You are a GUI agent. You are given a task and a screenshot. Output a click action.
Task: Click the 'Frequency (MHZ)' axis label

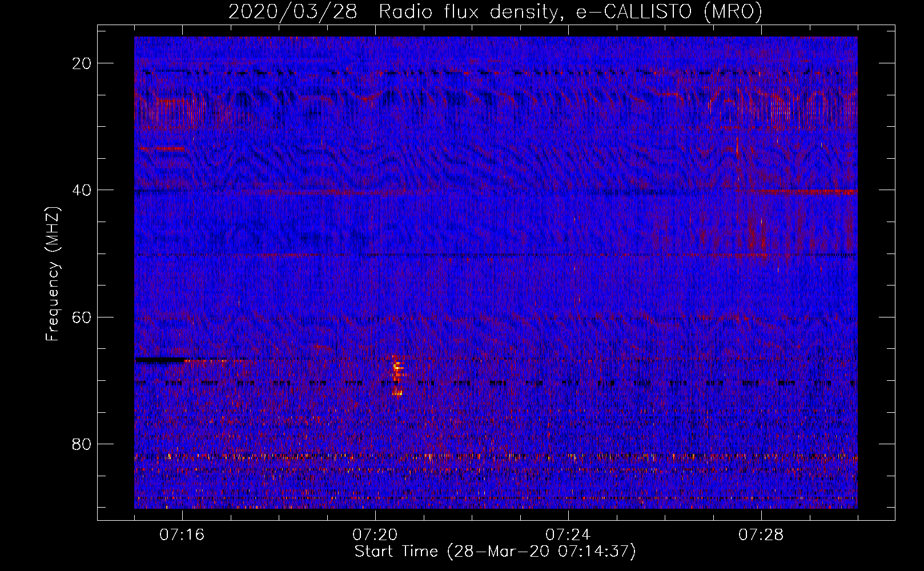(53, 274)
